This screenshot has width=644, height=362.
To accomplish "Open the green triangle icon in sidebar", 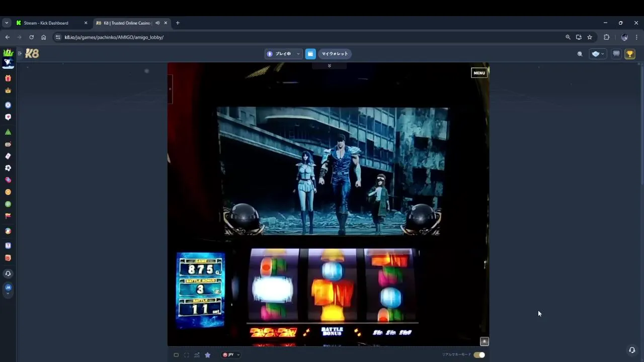I will tap(8, 132).
